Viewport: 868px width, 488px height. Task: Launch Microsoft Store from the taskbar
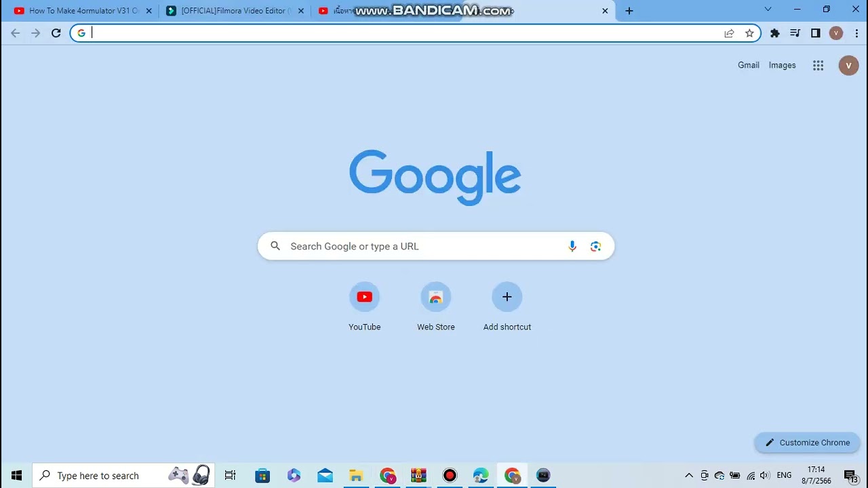coord(262,475)
